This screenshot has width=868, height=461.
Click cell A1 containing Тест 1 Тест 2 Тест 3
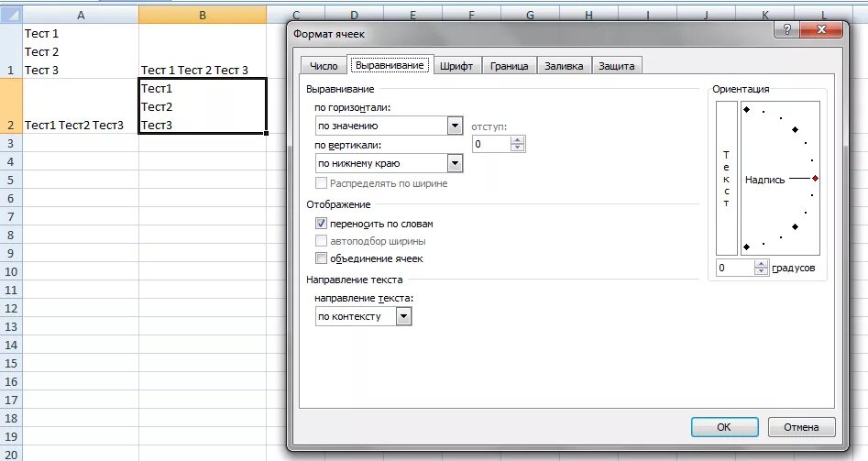tap(81, 51)
